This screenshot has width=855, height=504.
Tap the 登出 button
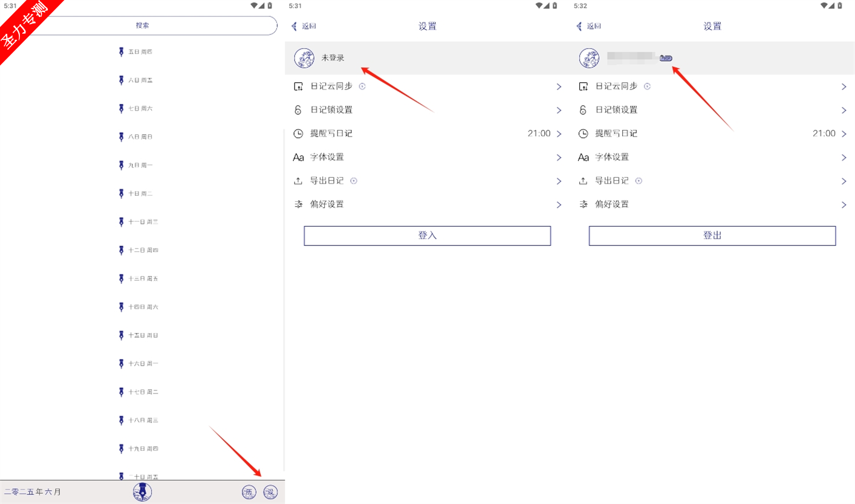pos(712,236)
